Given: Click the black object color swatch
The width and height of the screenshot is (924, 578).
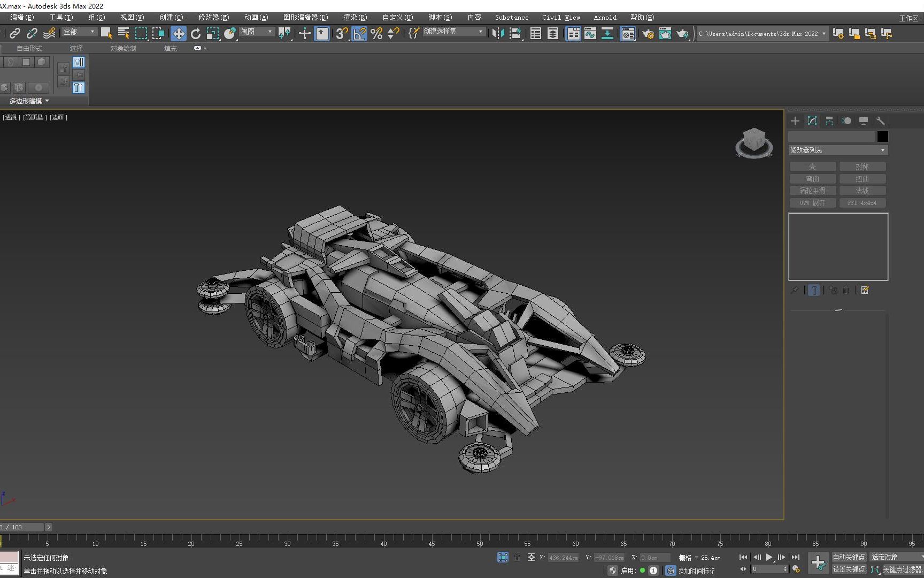Looking at the screenshot, I should point(882,136).
